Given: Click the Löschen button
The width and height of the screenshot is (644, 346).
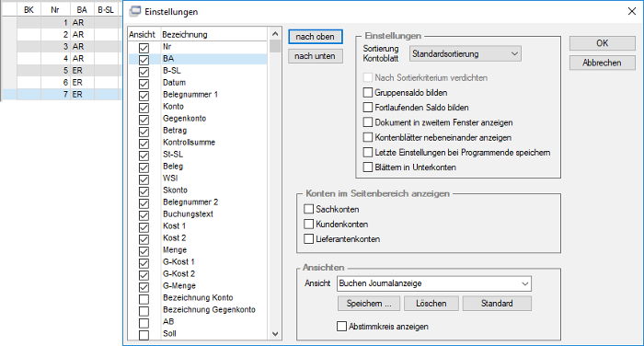Looking at the screenshot, I should point(431,304).
